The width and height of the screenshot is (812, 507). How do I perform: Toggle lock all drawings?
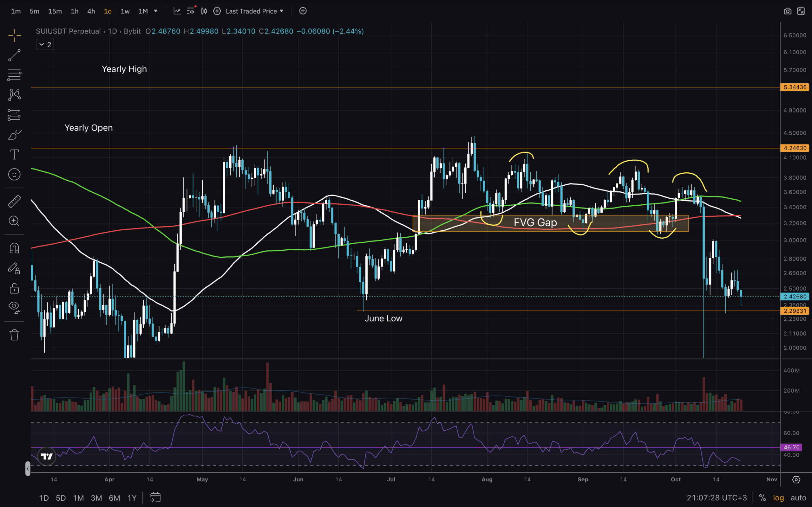click(x=14, y=288)
